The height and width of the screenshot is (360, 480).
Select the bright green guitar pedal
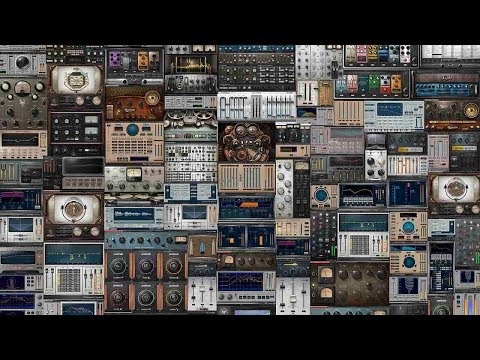pyautogui.click(x=374, y=83)
